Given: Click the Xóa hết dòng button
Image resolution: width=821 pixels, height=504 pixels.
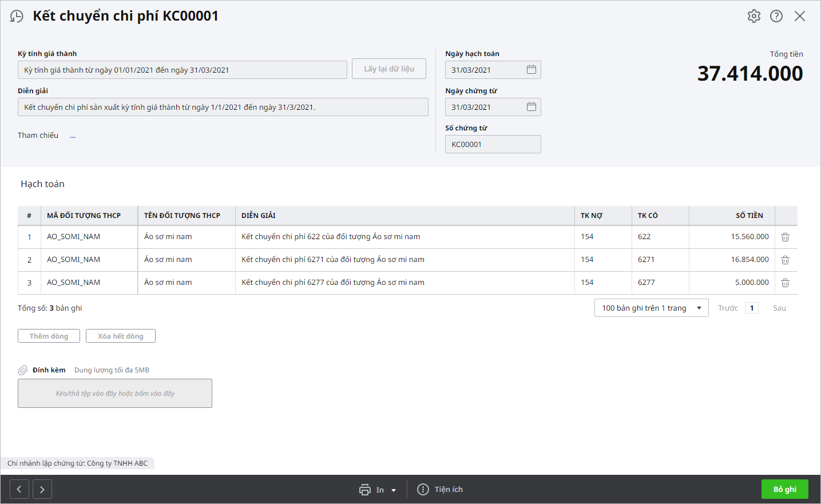Looking at the screenshot, I should point(120,336).
